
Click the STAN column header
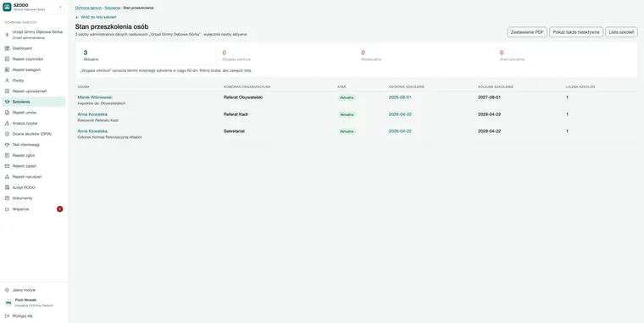tap(341, 86)
